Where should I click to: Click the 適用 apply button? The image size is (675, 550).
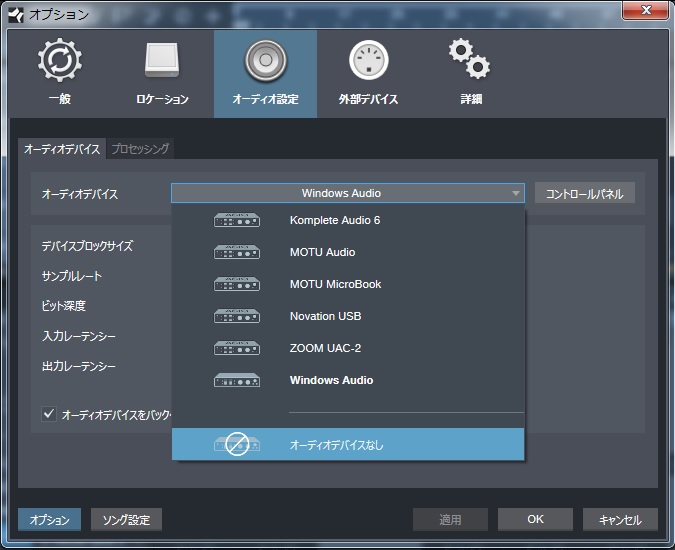click(450, 519)
